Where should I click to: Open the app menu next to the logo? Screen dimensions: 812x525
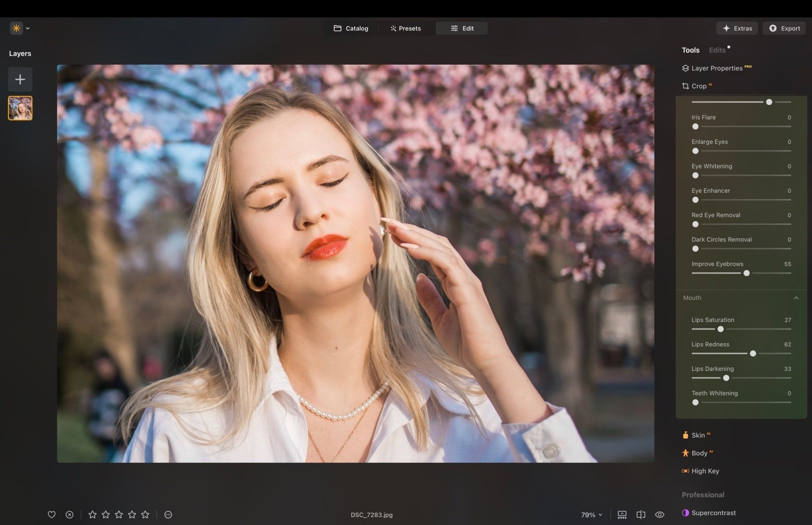click(28, 28)
